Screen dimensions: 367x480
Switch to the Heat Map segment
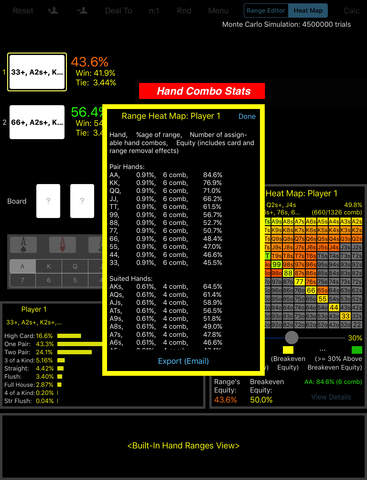308,11
